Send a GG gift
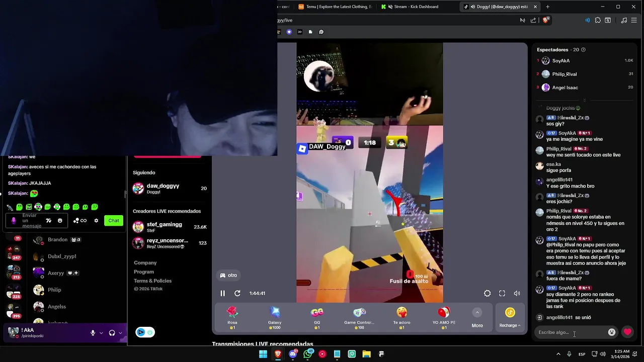The width and height of the screenshot is (644, 362). click(x=317, y=318)
